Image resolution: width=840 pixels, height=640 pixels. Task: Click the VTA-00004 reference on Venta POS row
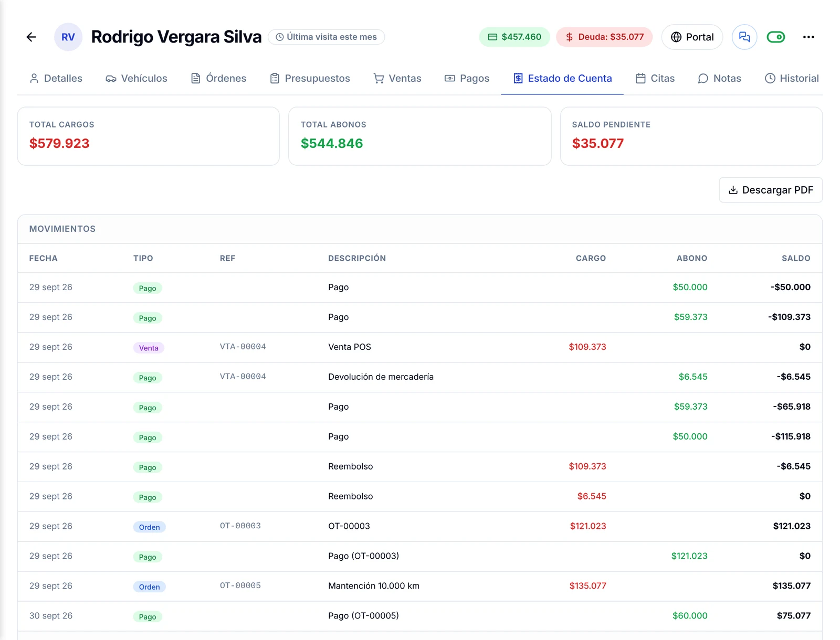click(243, 347)
